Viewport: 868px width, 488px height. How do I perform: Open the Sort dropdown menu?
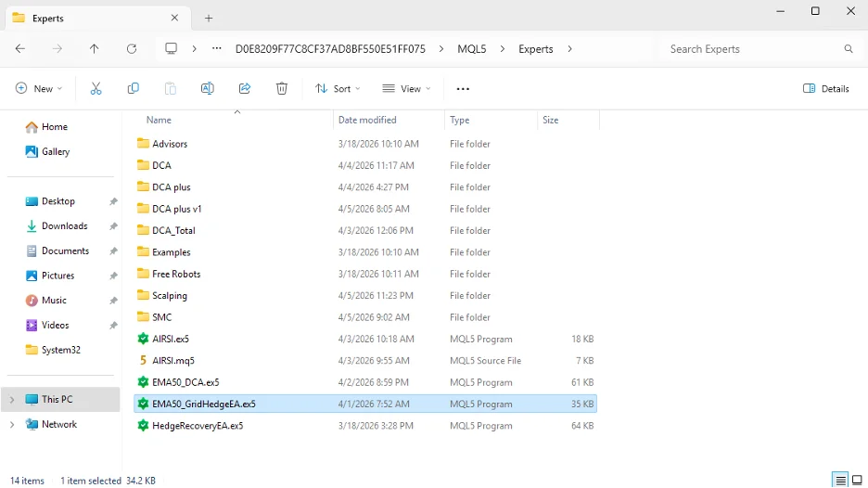click(x=338, y=88)
